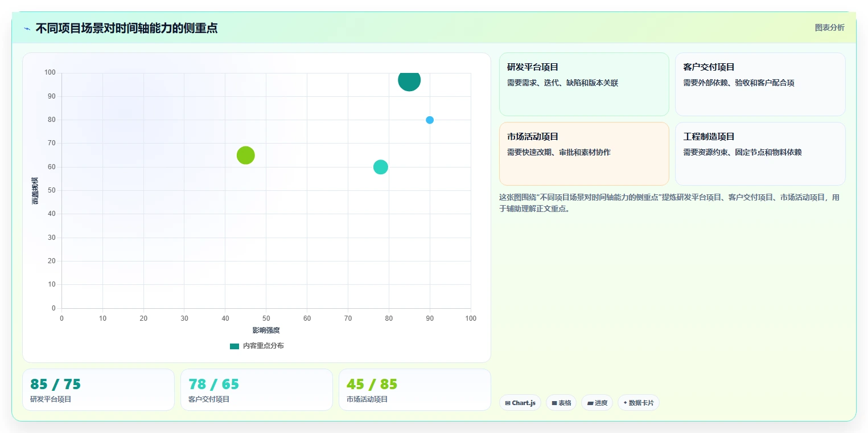Open the 工程制造项目 description card

[x=760, y=154]
